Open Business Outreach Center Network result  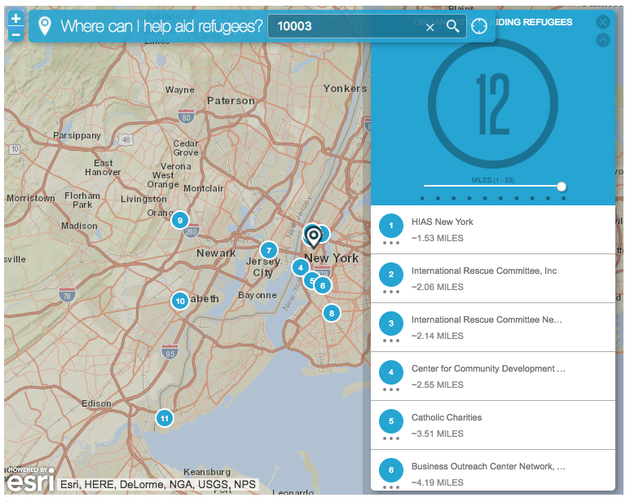493,470
